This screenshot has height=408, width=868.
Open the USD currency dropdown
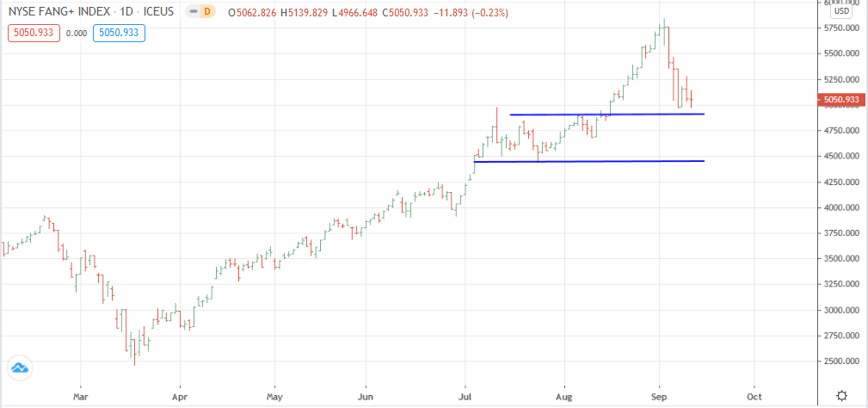[x=840, y=11]
